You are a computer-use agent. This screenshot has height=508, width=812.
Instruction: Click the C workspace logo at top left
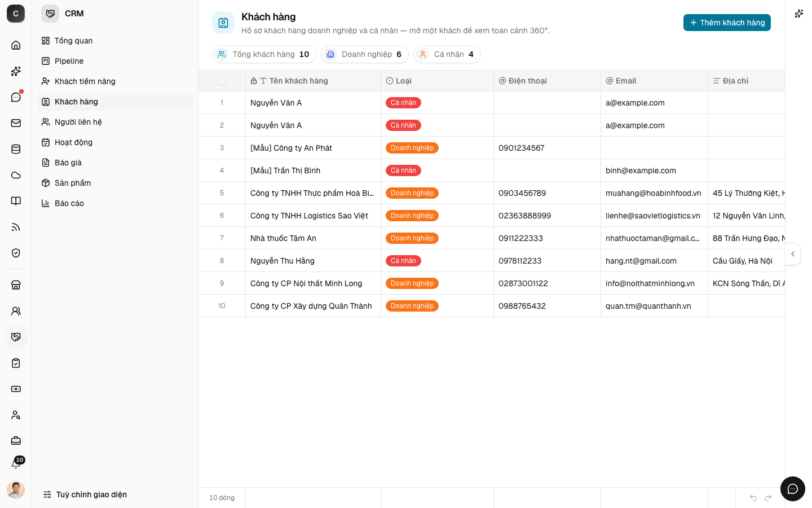point(16,14)
